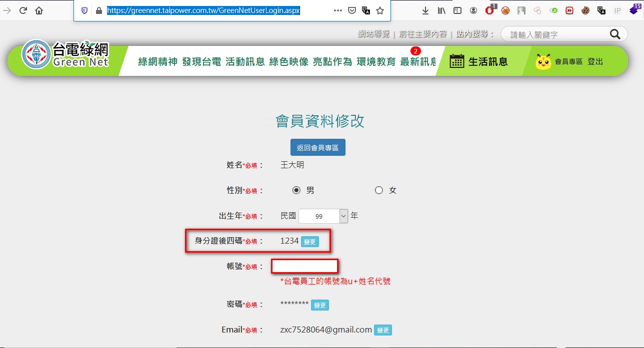Go to 會員專區
The height and width of the screenshot is (348, 644).
click(x=569, y=62)
